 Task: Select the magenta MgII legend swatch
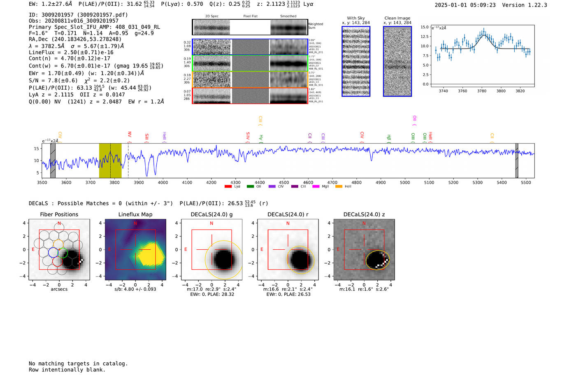[x=316, y=187]
